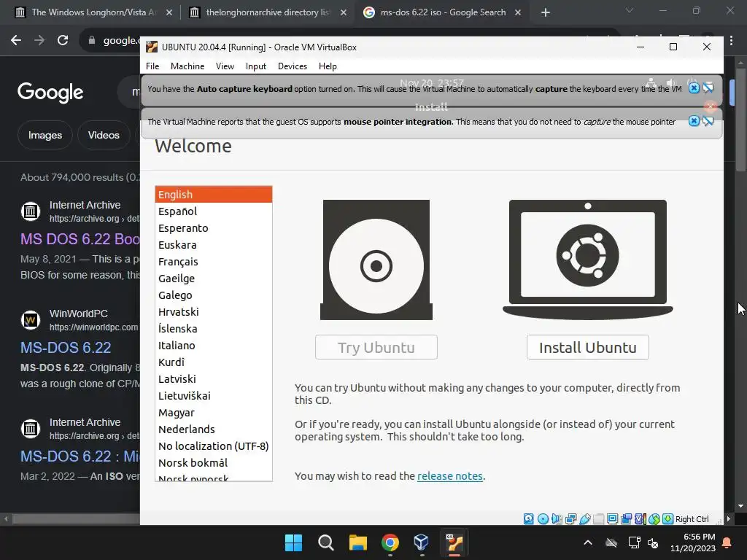The height and width of the screenshot is (560, 747).
Task: Select Italiano in the language list
Action: [214, 345]
